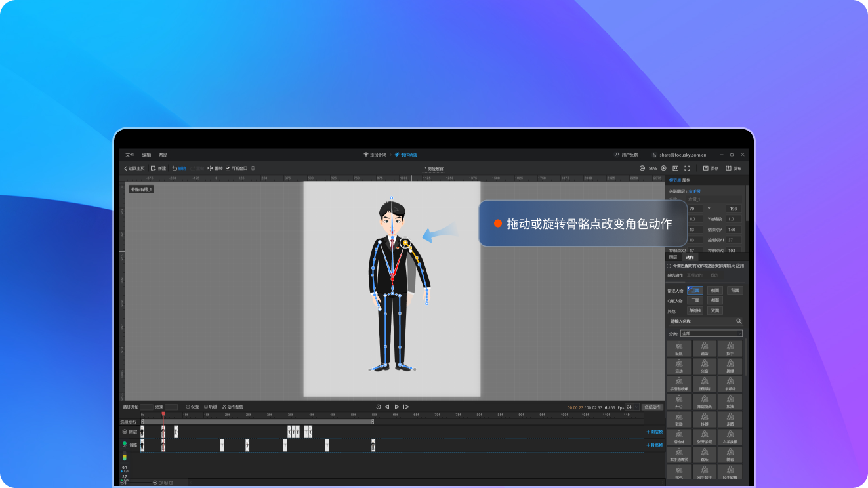Click the 发布 publish icon
Viewport: 868px width, 488px height.
click(733, 168)
